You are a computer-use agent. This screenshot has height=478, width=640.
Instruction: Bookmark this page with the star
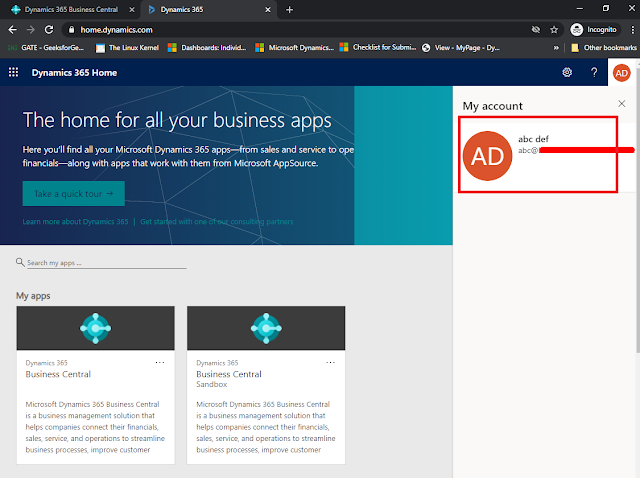tap(554, 30)
